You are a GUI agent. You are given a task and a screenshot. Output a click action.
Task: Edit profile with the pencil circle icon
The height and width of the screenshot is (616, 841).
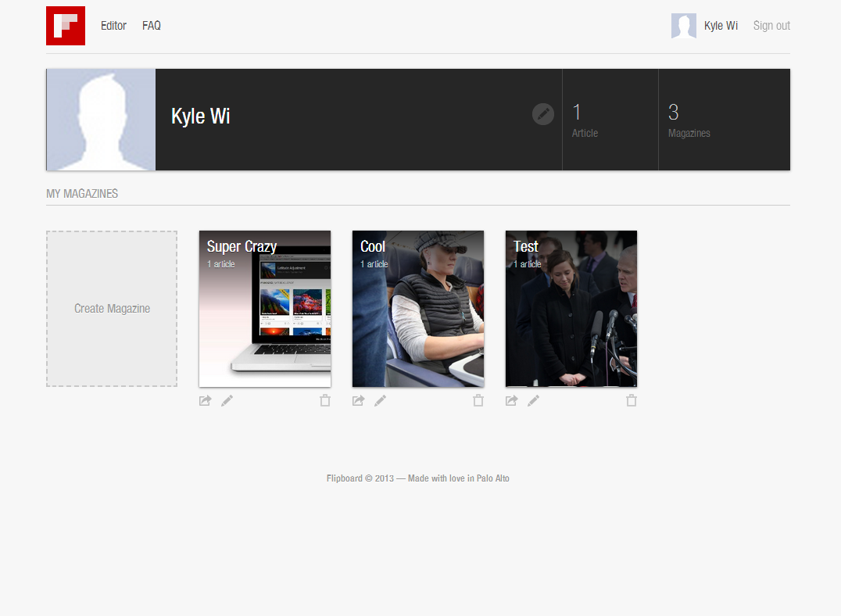(x=542, y=114)
